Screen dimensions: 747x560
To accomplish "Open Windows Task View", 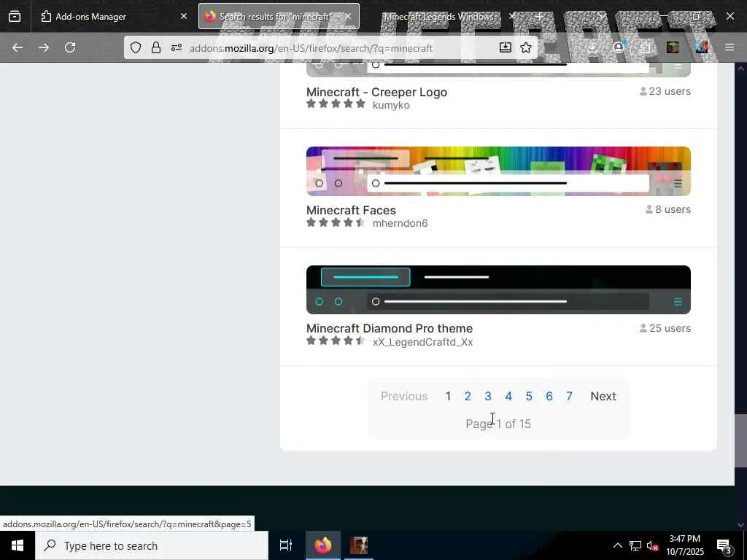I will [x=286, y=545].
